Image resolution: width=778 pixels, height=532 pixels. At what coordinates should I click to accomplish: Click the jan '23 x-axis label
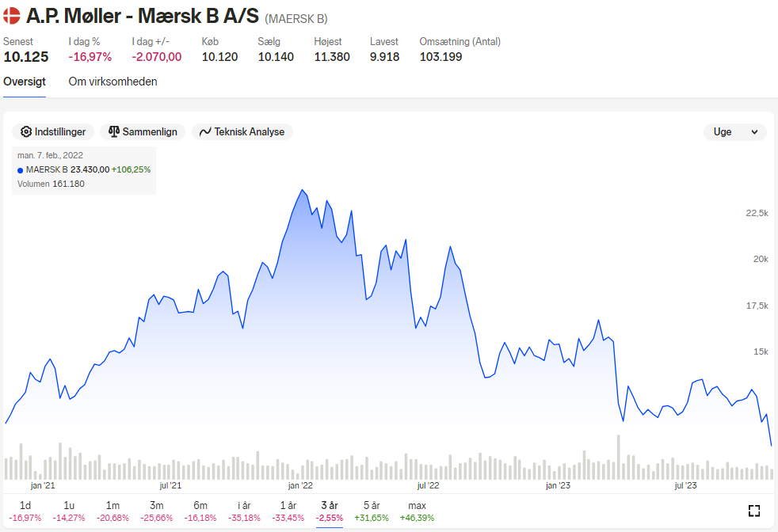[x=558, y=485]
